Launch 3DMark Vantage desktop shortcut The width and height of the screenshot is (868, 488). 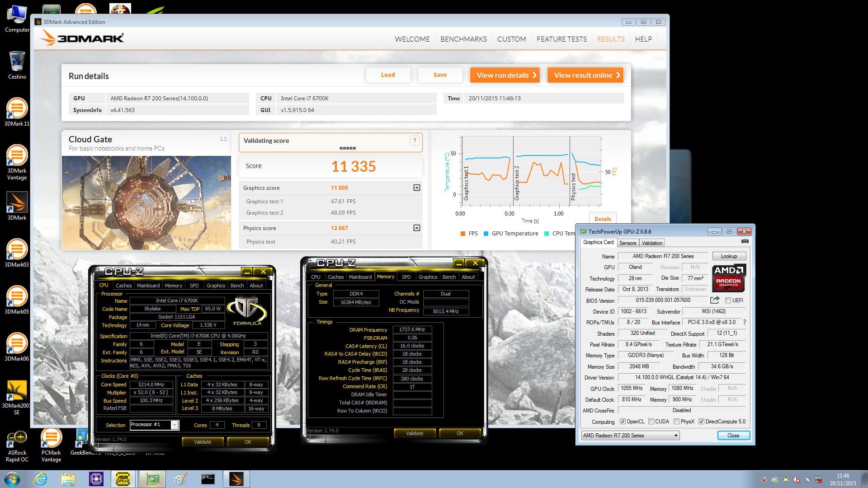click(17, 162)
